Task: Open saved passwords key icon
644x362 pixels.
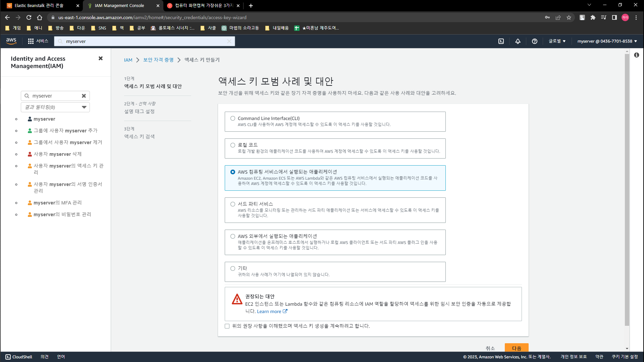Action: click(547, 17)
